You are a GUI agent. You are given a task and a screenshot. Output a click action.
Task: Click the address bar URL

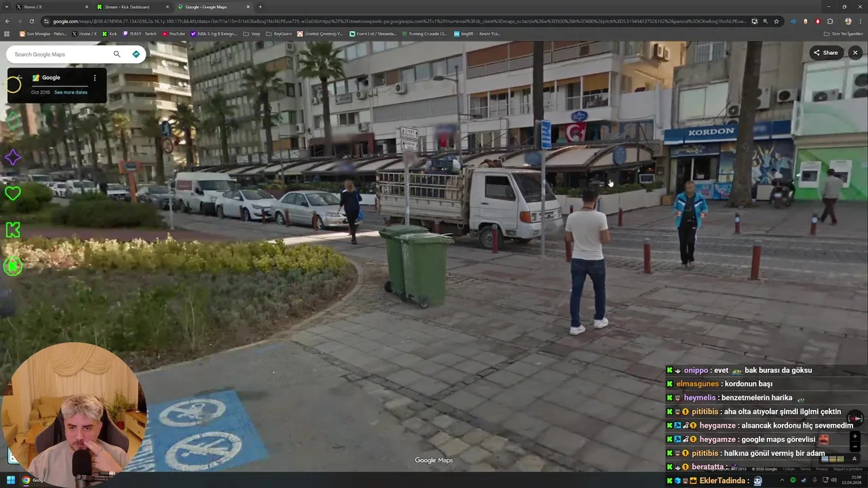(x=399, y=21)
